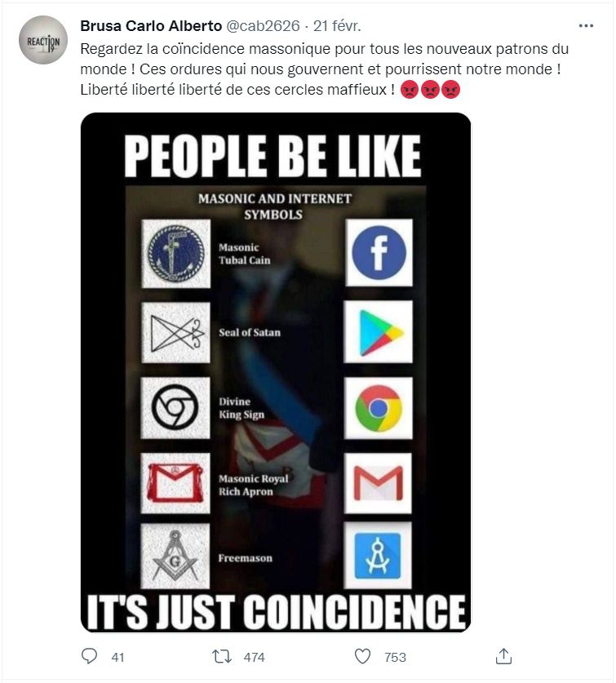This screenshot has width=616, height=683.
Task: Open Brusa Carlo Alberto's profile name
Action: 151,26
